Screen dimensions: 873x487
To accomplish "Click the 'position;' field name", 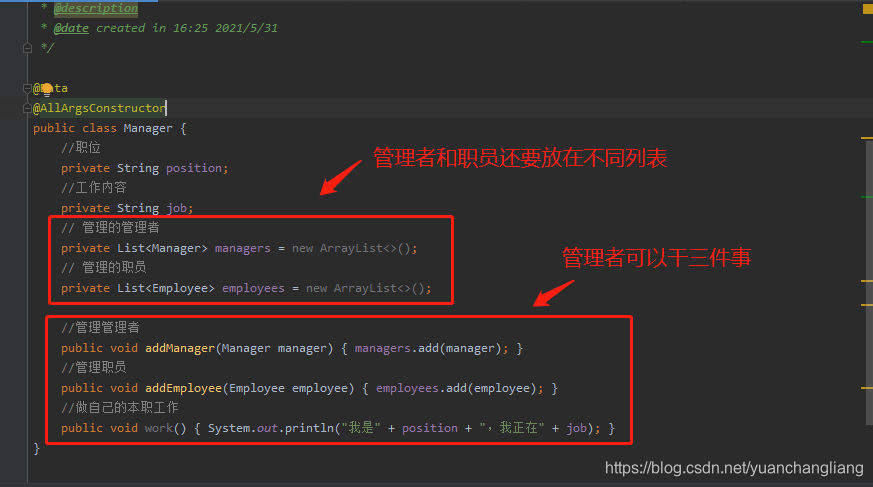I will 197,168.
